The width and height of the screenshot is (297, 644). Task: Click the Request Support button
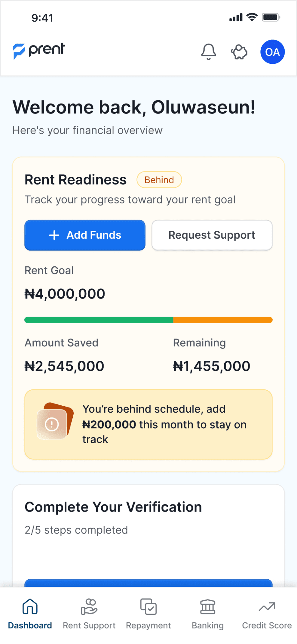[x=212, y=235]
